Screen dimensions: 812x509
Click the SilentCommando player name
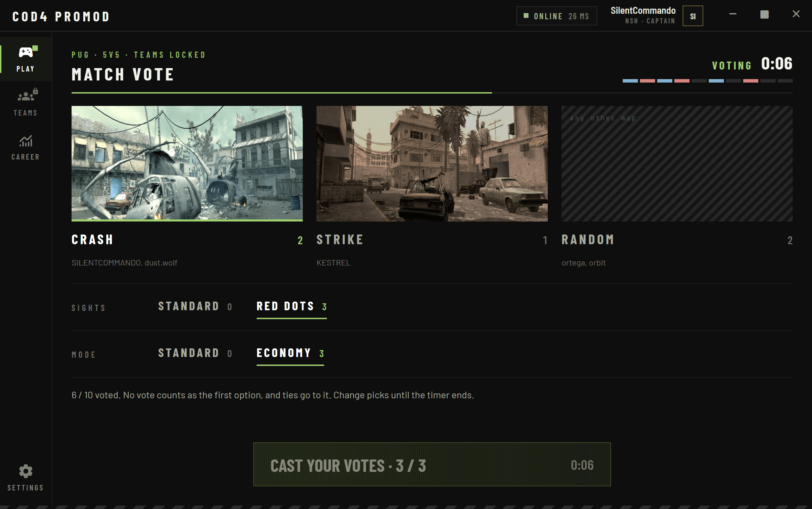[643, 11]
